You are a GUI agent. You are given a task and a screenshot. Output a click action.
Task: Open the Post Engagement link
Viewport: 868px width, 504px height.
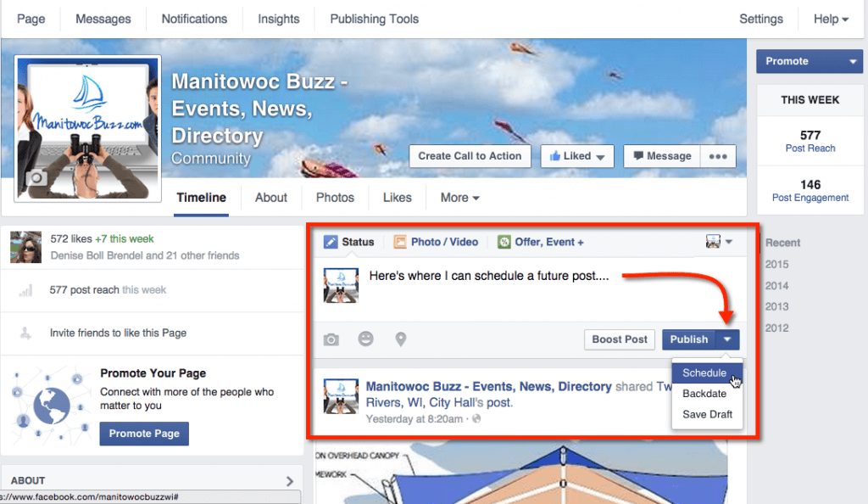click(810, 198)
